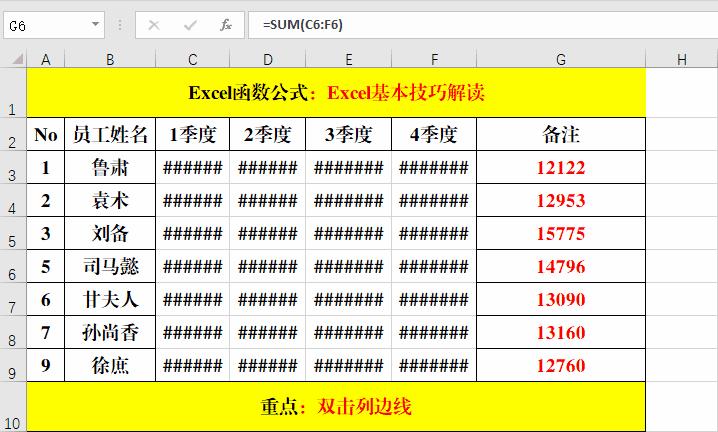
Task: Select the name cell '徐庶'
Action: pos(110,365)
